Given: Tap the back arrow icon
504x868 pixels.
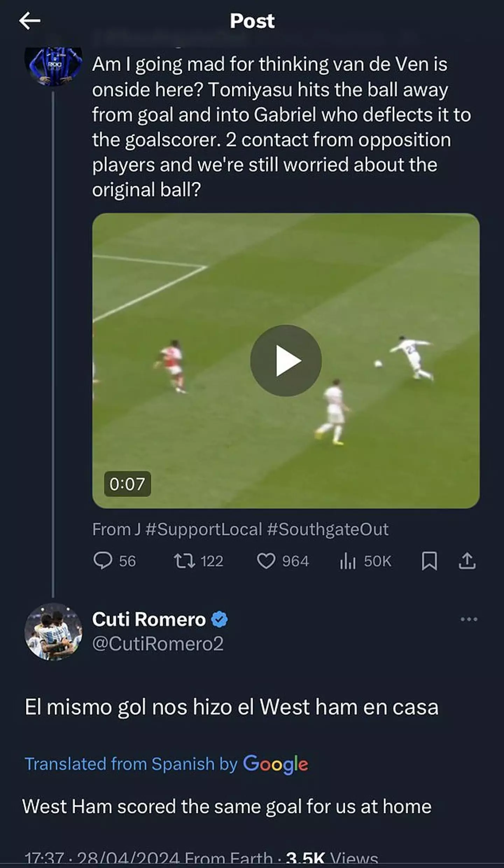Looking at the screenshot, I should coord(30,21).
